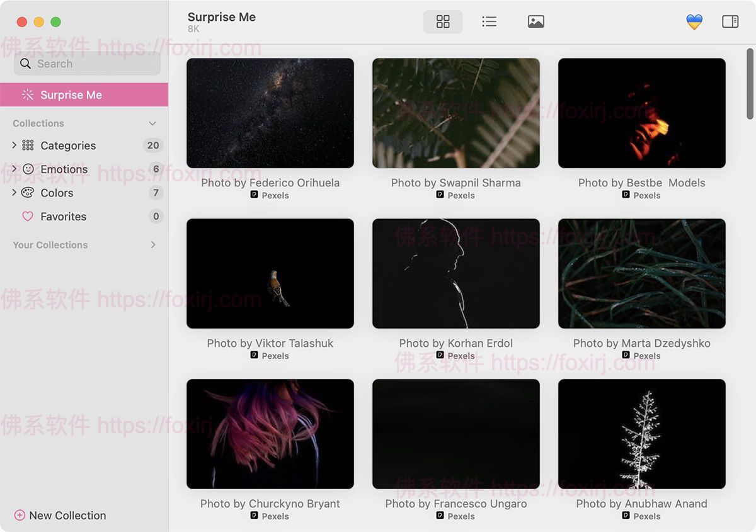Click the Emotions smiley icon in the sidebar
756x532 pixels.
click(x=28, y=169)
